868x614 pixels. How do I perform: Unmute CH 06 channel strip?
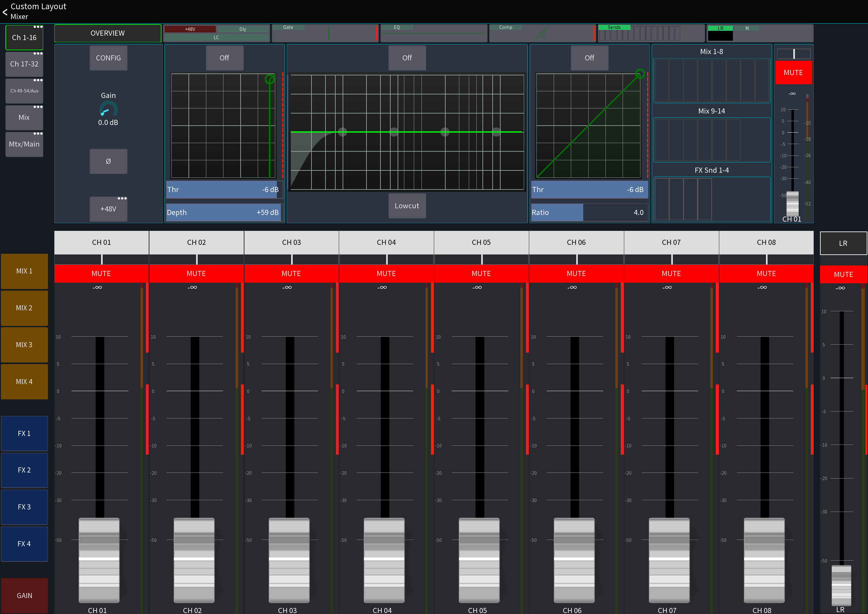(x=576, y=273)
